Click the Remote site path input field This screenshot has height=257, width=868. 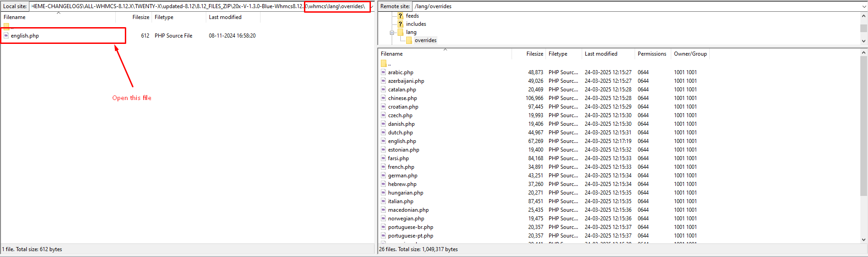pos(633,6)
